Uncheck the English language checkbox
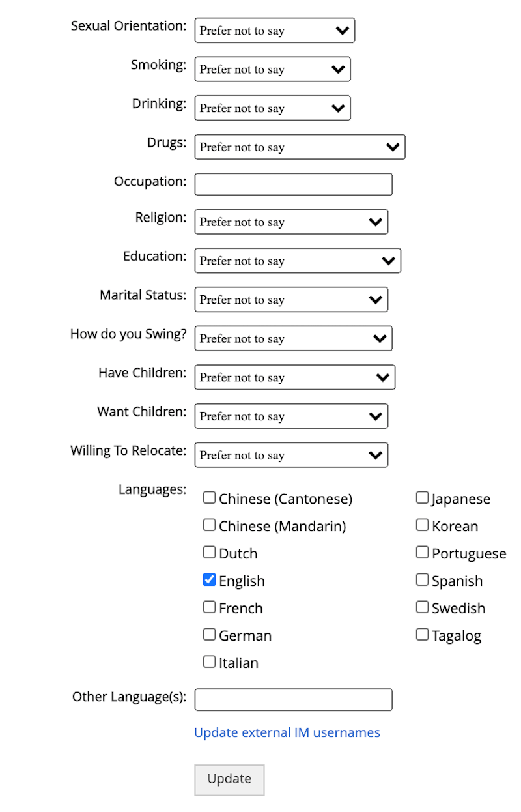 click(x=209, y=579)
